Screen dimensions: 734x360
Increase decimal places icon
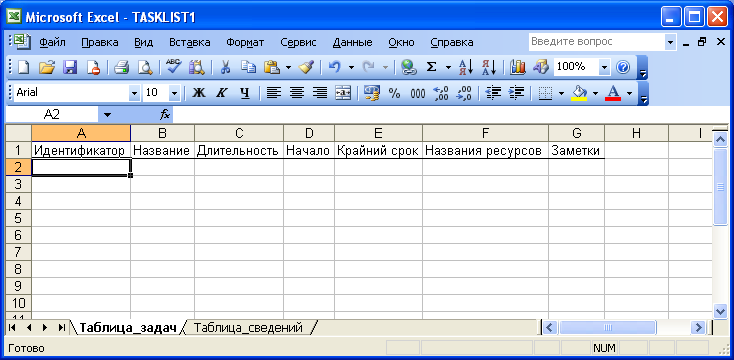[441, 93]
